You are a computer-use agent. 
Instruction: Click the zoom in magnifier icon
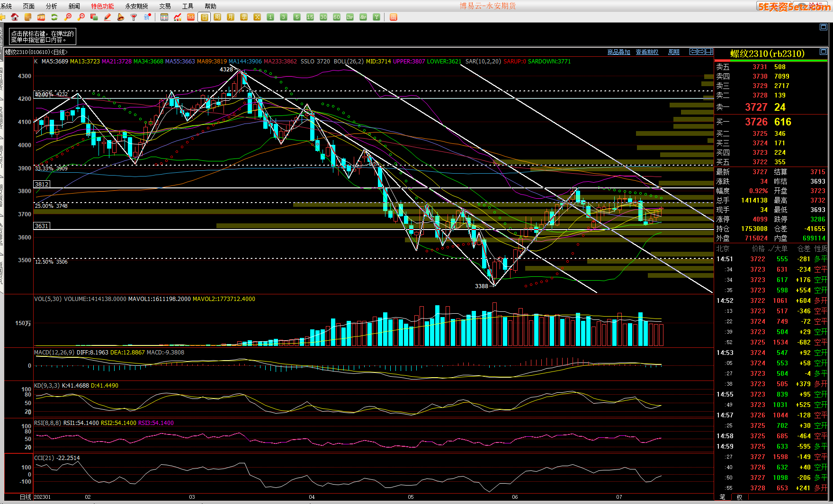[68, 17]
